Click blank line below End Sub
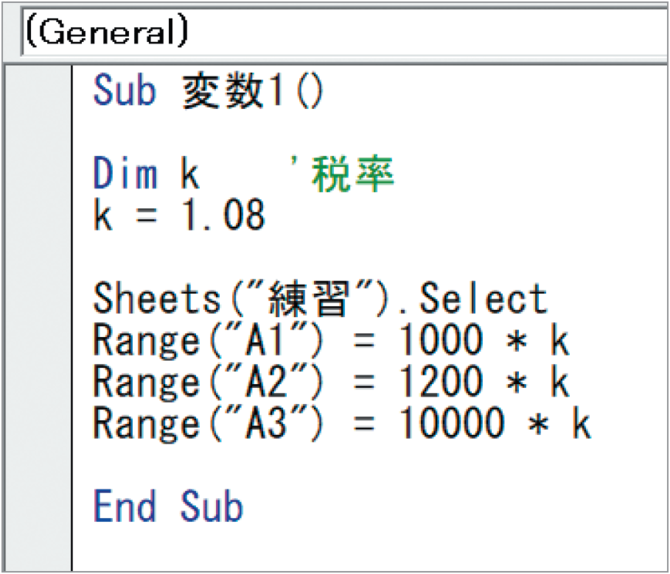The width and height of the screenshot is (670, 574). point(370,548)
